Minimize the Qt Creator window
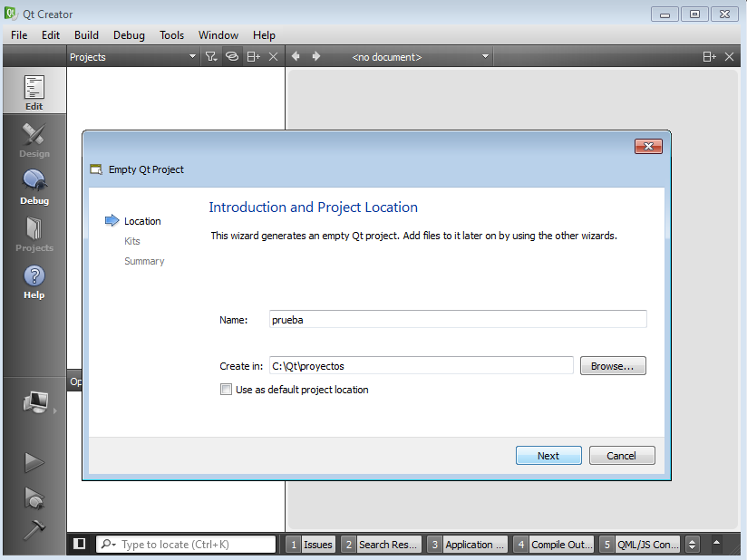 click(x=665, y=14)
